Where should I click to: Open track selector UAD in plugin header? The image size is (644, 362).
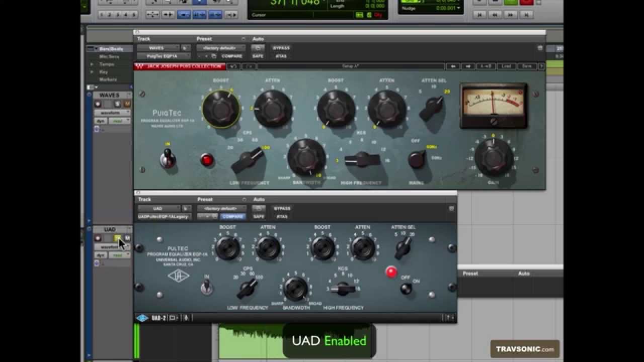point(158,209)
